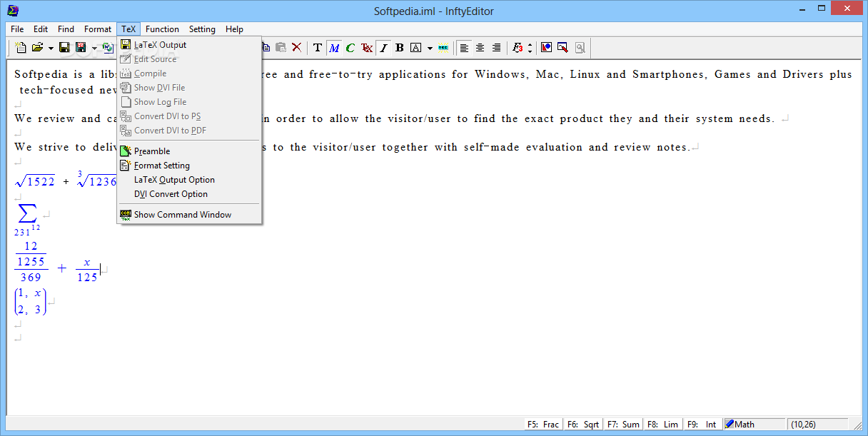Align text to the right
This screenshot has height=436, width=868.
[496, 48]
